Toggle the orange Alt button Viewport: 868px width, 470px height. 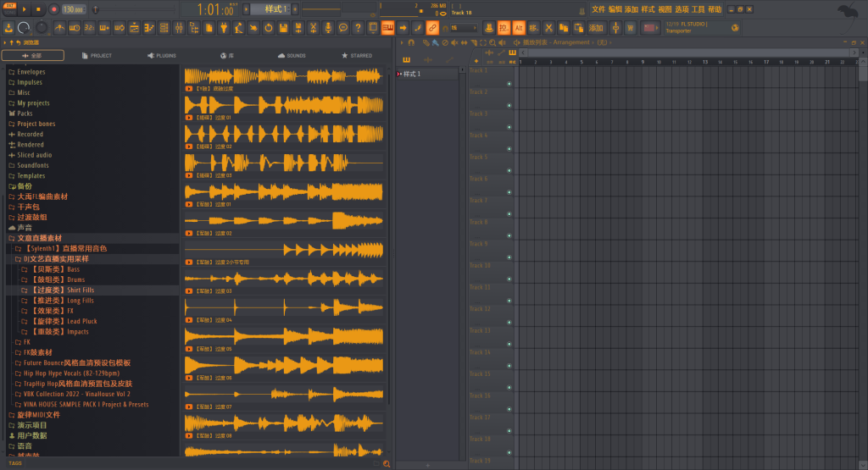click(519, 28)
